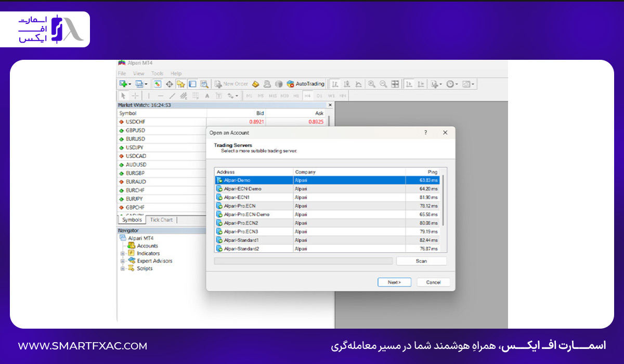Close the Market Watch panel
This screenshot has height=364, width=624.
(330, 105)
